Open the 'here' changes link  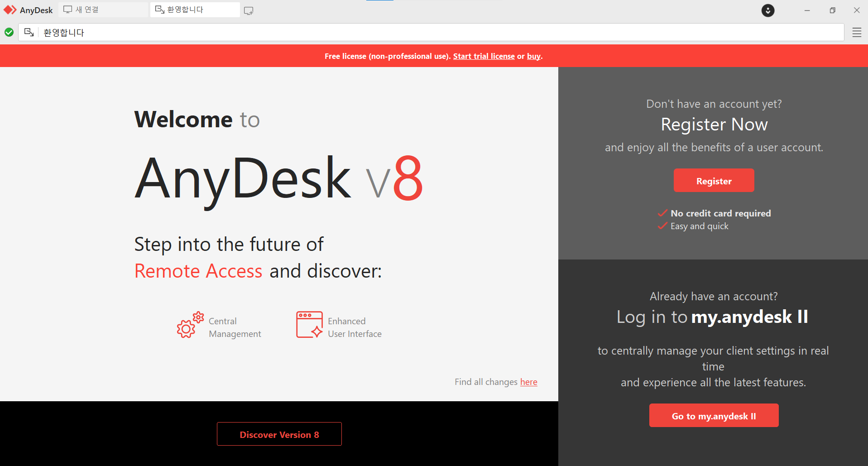528,382
